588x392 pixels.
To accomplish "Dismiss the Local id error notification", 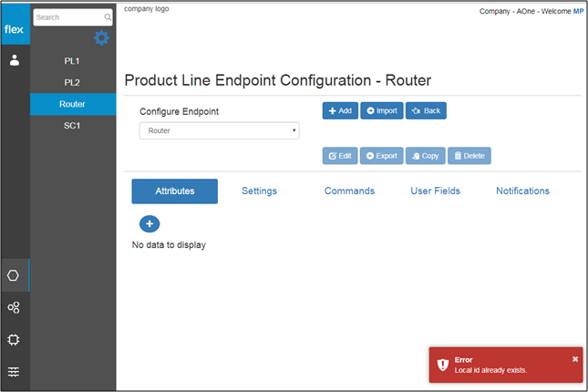I will pyautogui.click(x=575, y=359).
